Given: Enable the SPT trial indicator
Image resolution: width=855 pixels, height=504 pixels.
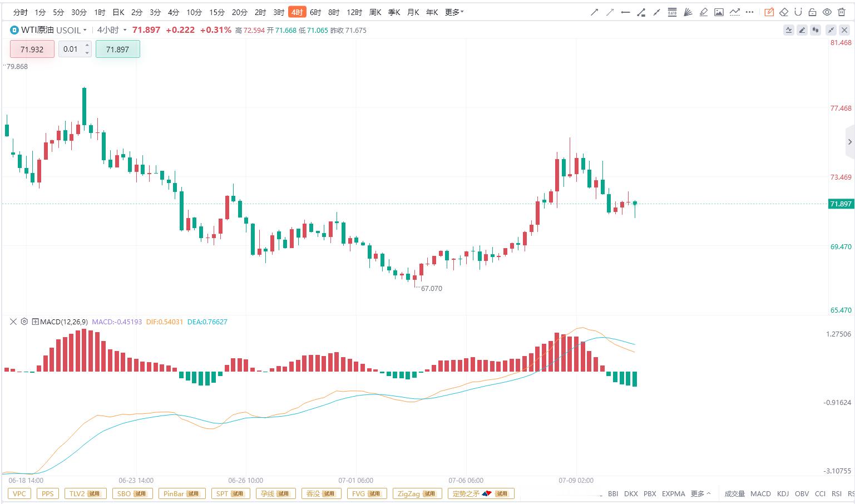Looking at the screenshot, I should coord(230,493).
